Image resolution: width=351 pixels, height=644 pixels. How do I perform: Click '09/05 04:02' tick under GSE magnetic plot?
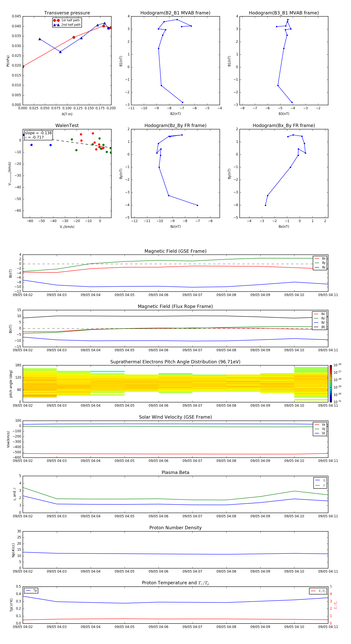tap(23, 295)
